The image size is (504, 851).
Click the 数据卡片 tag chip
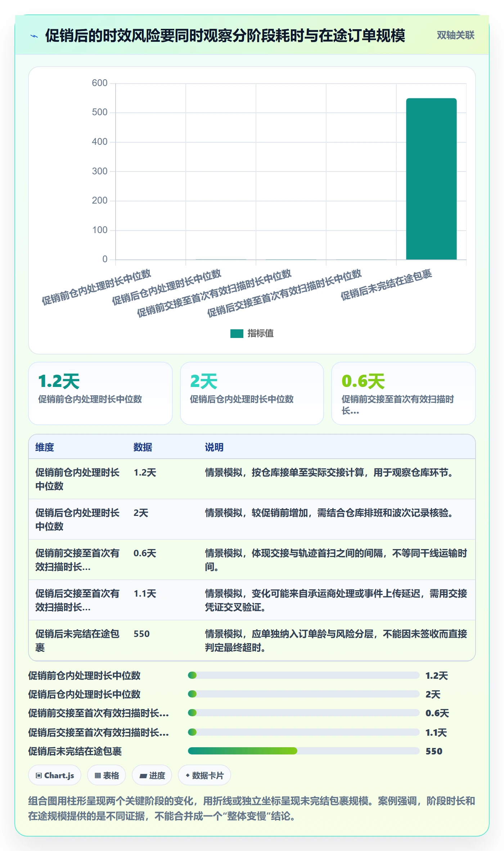coord(204,775)
